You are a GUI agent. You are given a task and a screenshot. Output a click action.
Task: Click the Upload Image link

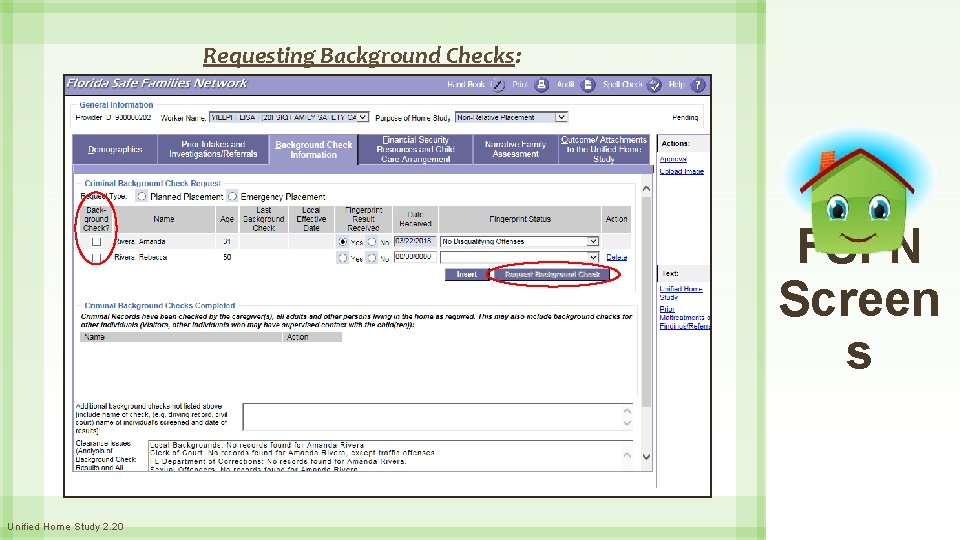pos(681,171)
